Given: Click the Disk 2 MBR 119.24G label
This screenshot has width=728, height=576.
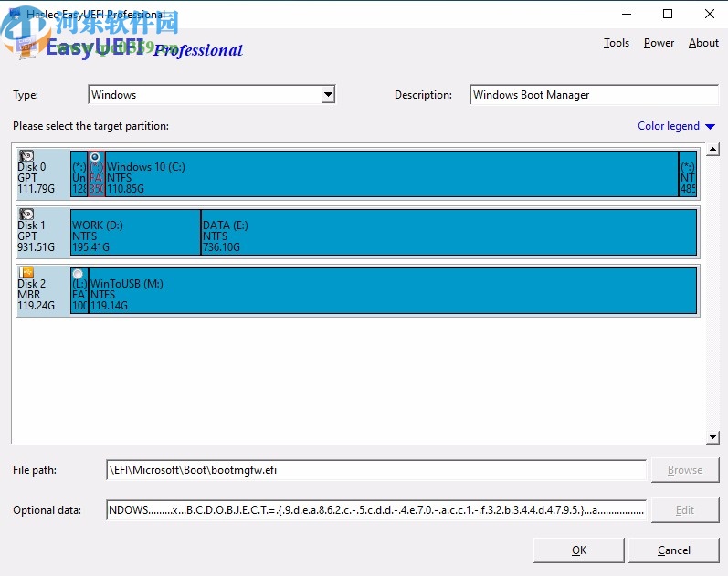Looking at the screenshot, I should [37, 295].
